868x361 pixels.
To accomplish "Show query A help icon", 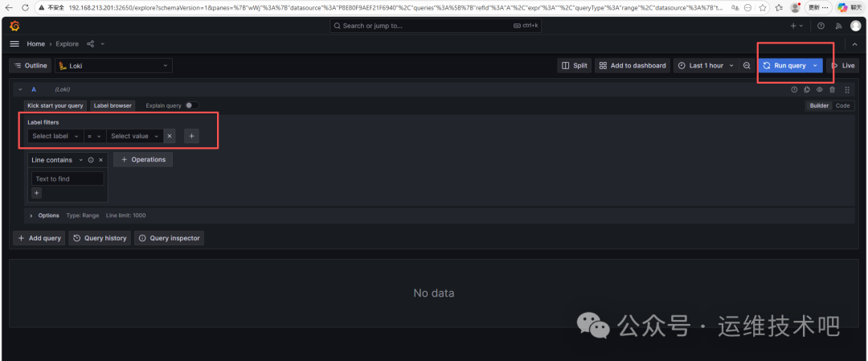I will click(x=794, y=89).
